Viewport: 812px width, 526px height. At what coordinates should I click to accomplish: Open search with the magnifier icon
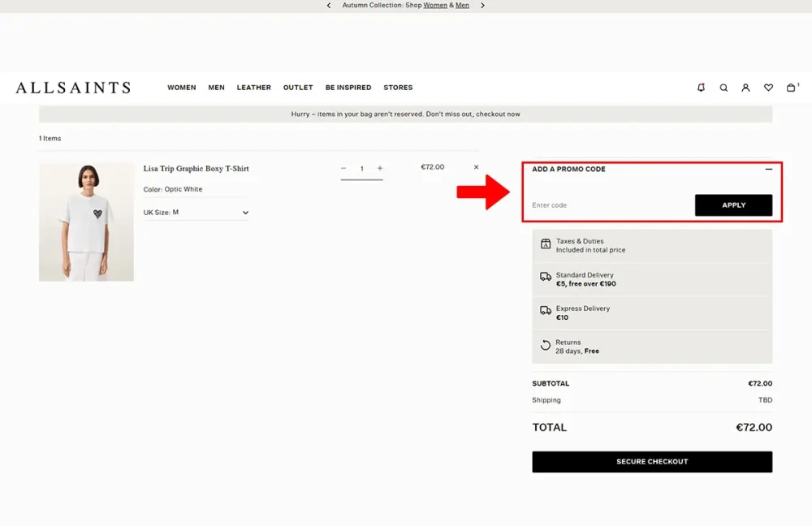[723, 88]
